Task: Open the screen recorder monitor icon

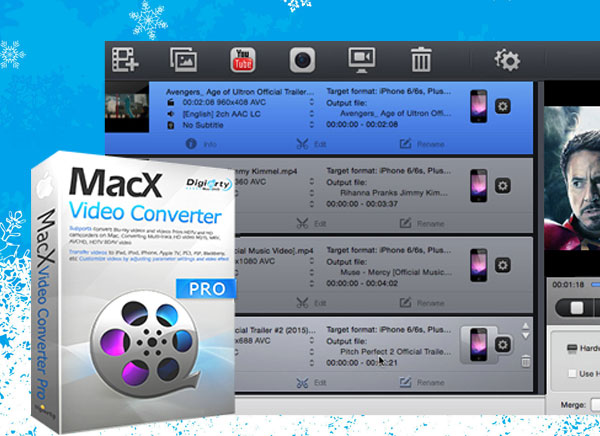Action: pos(362,60)
